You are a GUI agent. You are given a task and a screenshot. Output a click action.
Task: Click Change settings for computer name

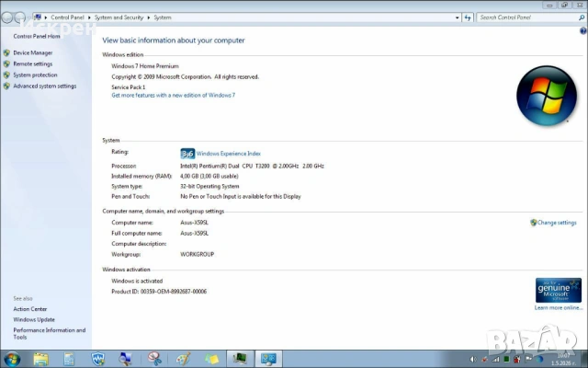click(557, 223)
